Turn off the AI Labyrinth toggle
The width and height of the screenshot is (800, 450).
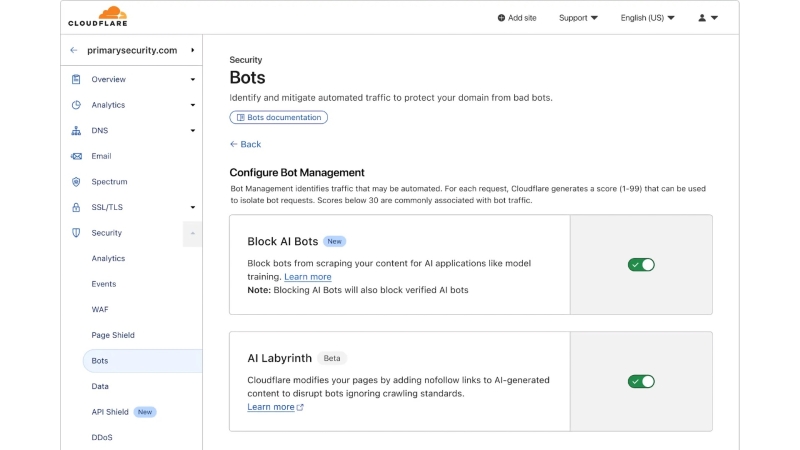coord(641,381)
